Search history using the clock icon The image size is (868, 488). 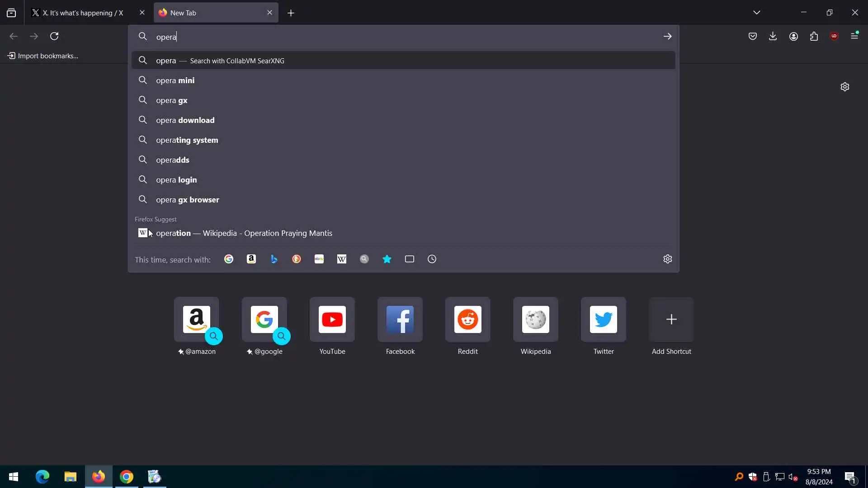(x=432, y=259)
